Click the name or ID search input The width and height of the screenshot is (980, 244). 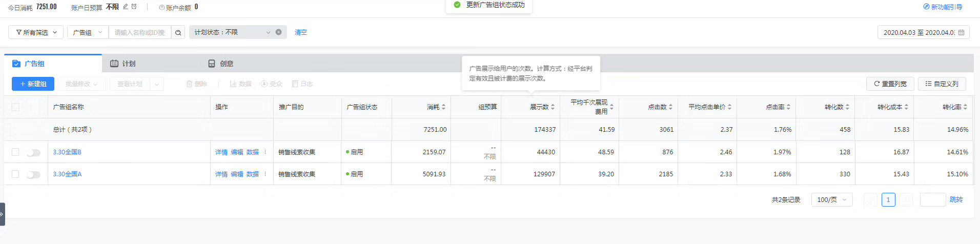point(139,32)
